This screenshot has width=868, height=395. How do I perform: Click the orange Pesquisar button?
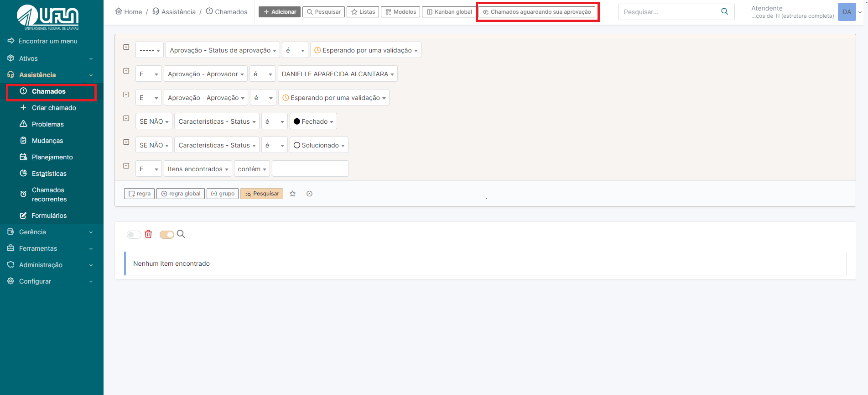pos(262,194)
